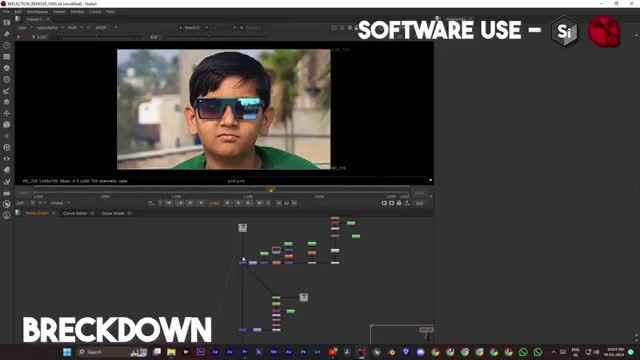Open the sRGB viewer process dropdown
Image resolution: width=640 pixels, height=360 pixels.
(x=106, y=28)
